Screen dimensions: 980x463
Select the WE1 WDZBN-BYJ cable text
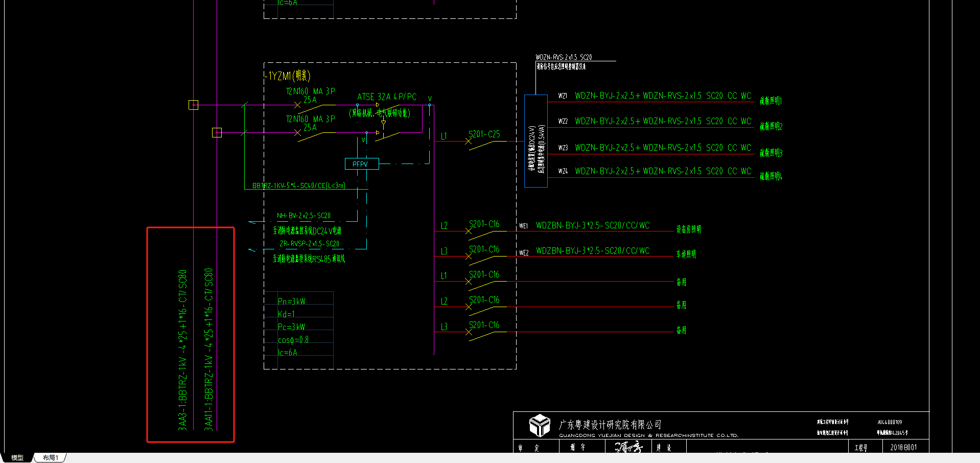click(x=593, y=225)
